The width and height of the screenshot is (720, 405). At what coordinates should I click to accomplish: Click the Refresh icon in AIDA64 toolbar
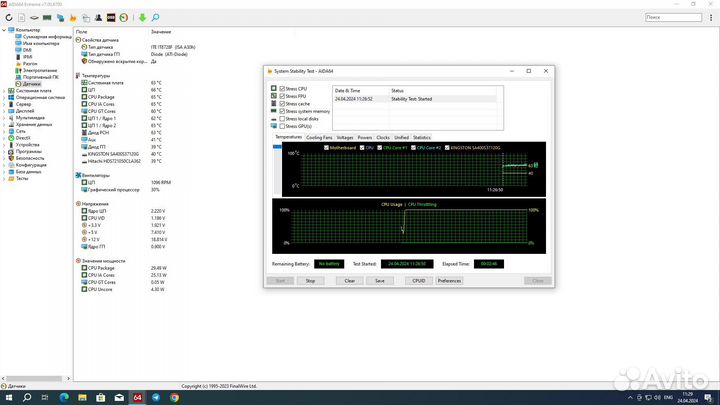point(9,17)
